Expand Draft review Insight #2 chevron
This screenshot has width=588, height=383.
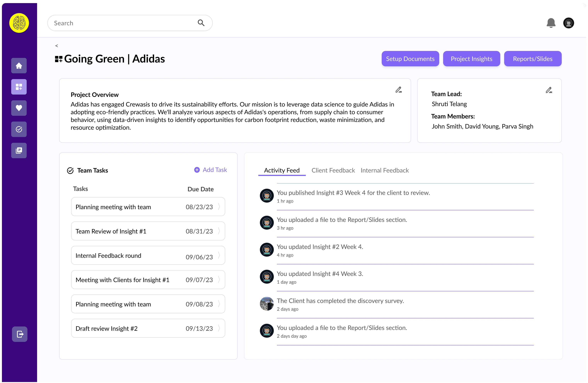point(219,328)
